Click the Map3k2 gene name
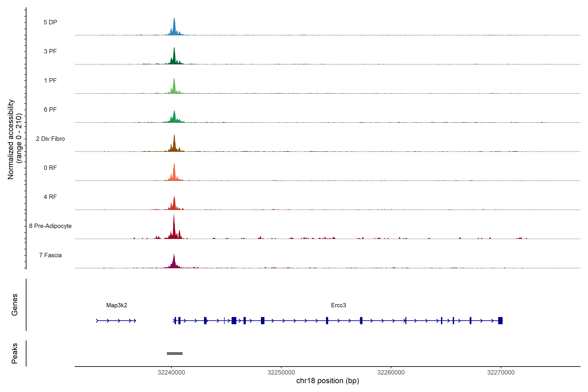The height and width of the screenshot is (392, 588). [x=116, y=305]
